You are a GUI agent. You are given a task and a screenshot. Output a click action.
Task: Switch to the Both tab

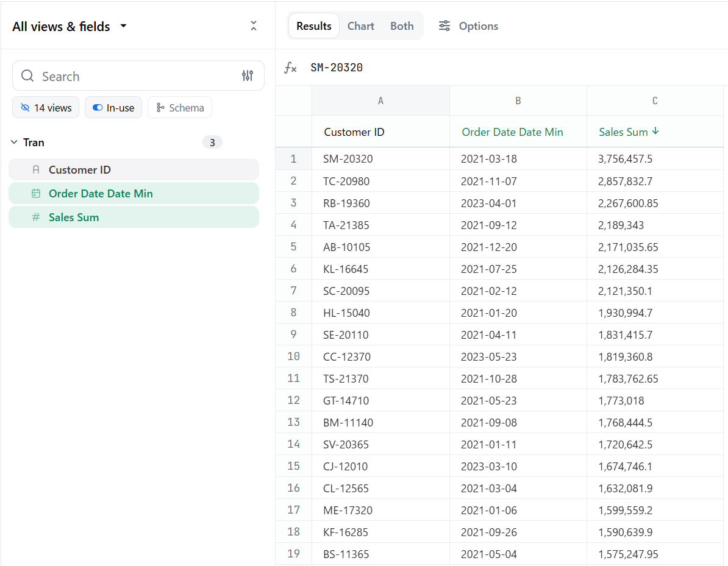(x=402, y=26)
